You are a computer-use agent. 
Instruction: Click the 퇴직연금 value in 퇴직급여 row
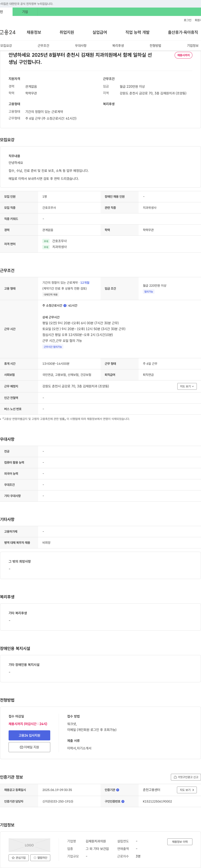click(148, 375)
